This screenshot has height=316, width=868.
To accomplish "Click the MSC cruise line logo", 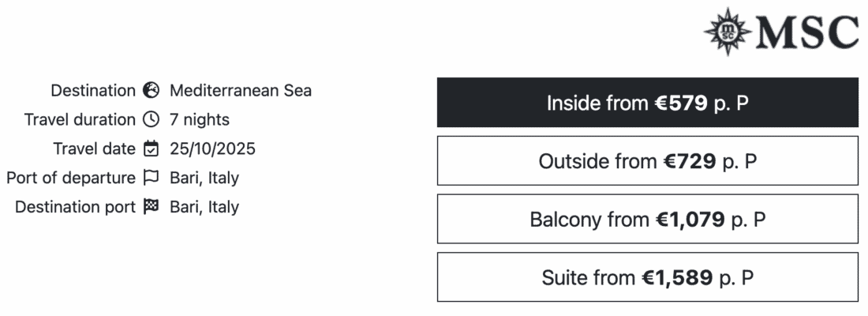I will (x=780, y=33).
